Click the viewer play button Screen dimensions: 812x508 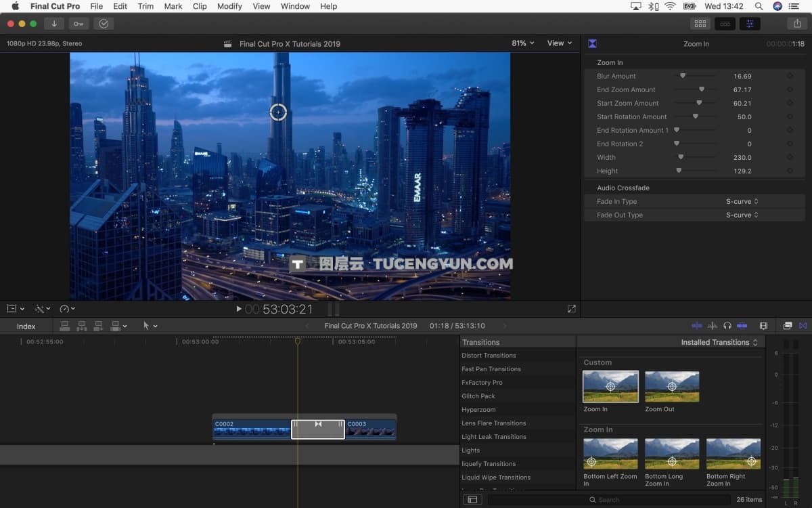coord(239,309)
